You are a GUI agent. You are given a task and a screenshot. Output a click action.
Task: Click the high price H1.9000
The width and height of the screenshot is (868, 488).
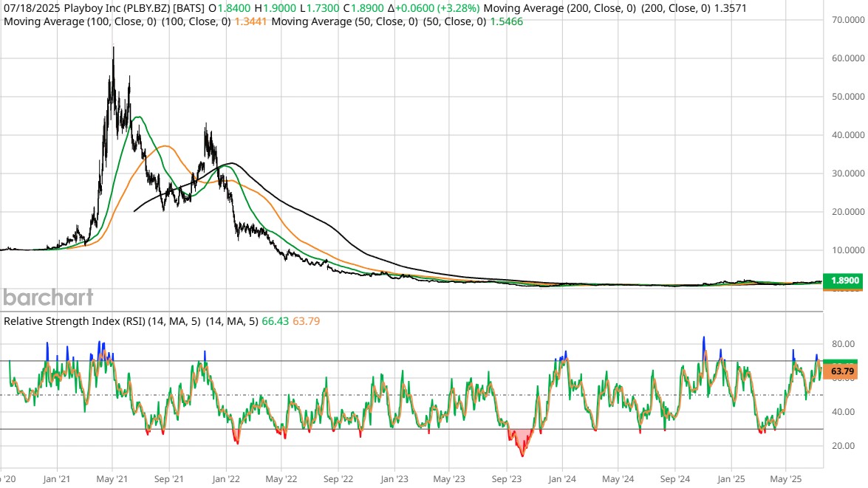coord(275,8)
